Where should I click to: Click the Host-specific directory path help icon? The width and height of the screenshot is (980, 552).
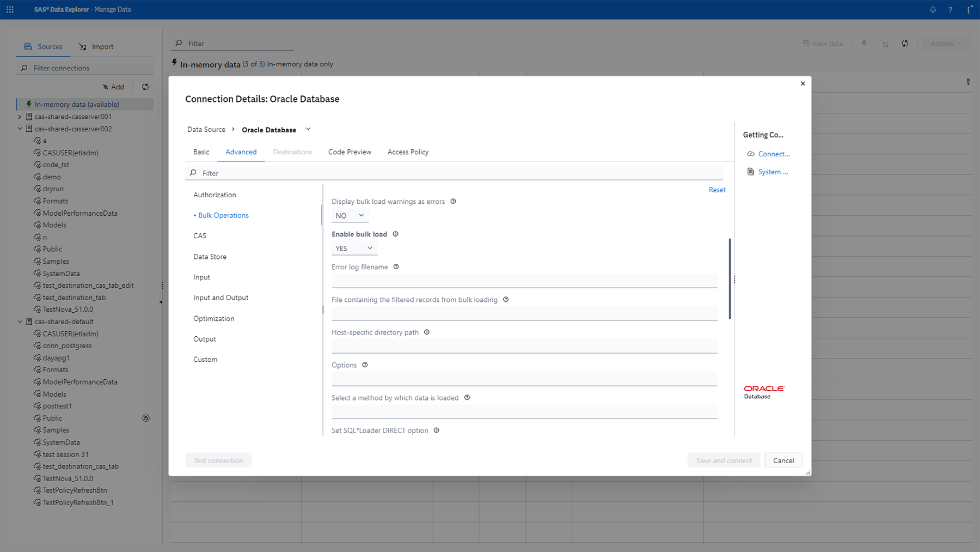click(x=427, y=332)
